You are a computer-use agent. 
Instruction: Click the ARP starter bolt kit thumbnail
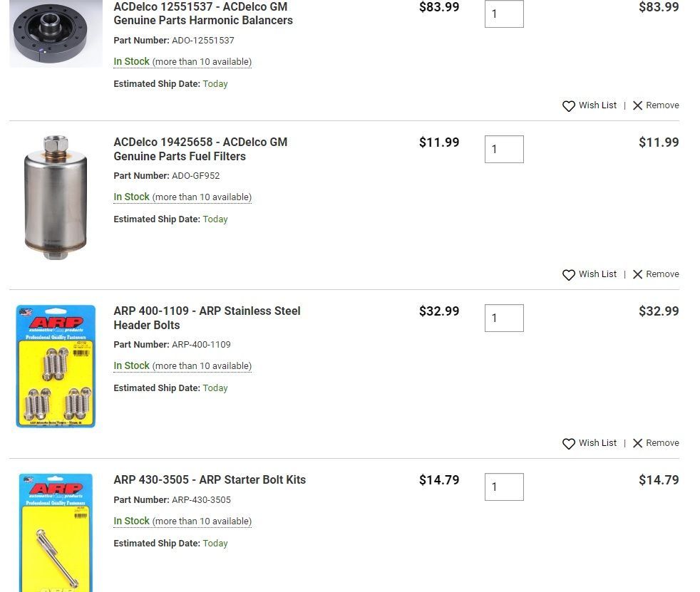(x=56, y=532)
